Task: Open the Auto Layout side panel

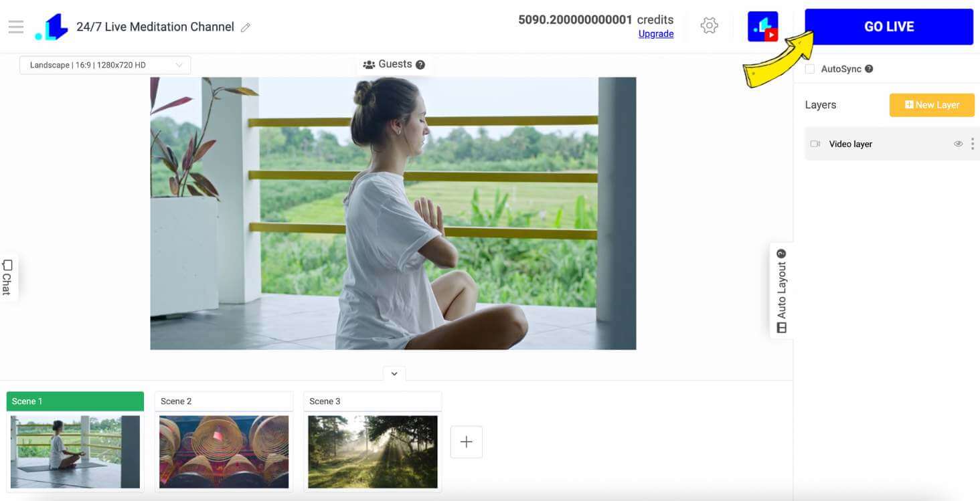Action: point(781,291)
